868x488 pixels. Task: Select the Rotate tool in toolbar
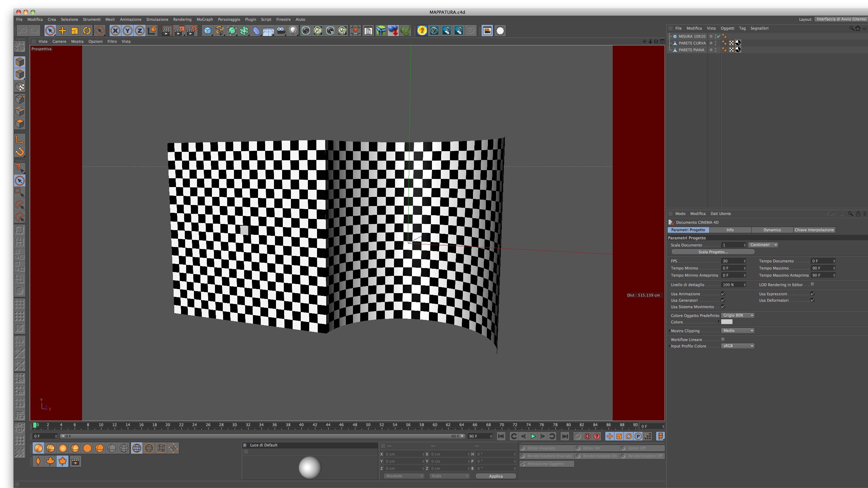point(87,31)
